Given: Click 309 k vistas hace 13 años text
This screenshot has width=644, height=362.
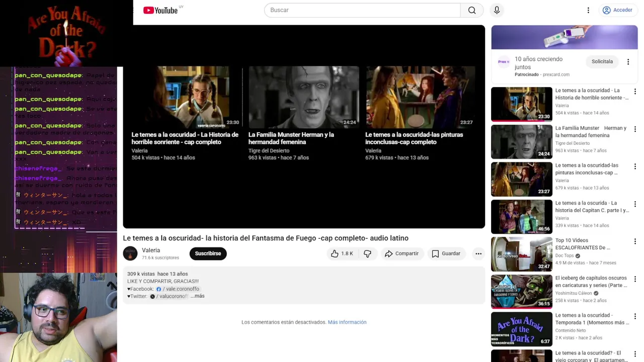Looking at the screenshot, I should point(157,274).
